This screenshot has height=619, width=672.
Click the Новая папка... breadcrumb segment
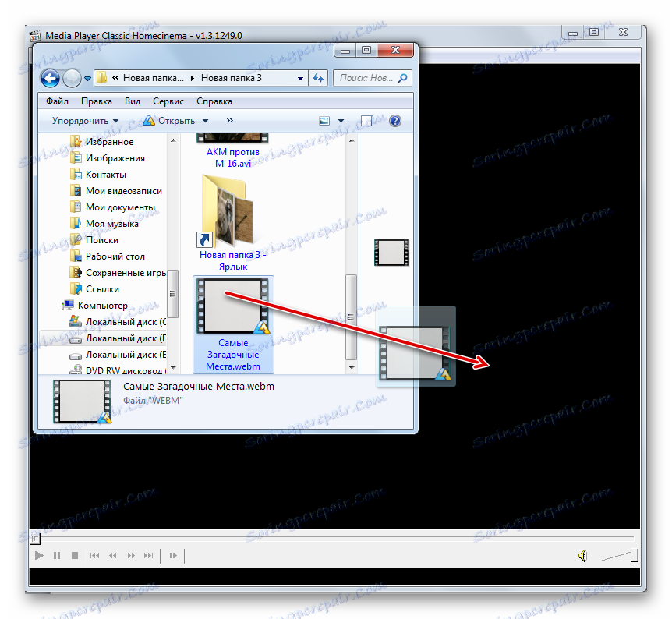(154, 78)
